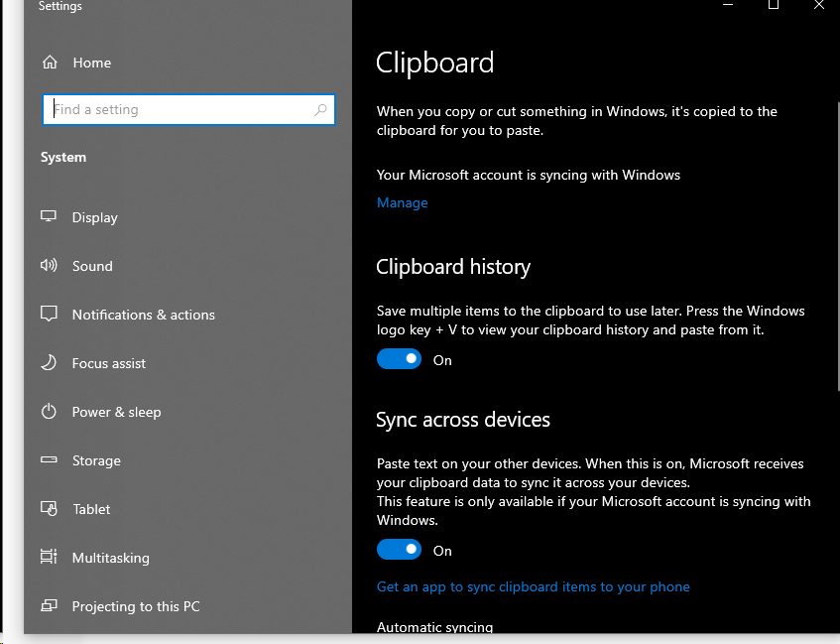Image resolution: width=840 pixels, height=644 pixels.
Task: Open the Multitasking settings page
Action: [111, 558]
